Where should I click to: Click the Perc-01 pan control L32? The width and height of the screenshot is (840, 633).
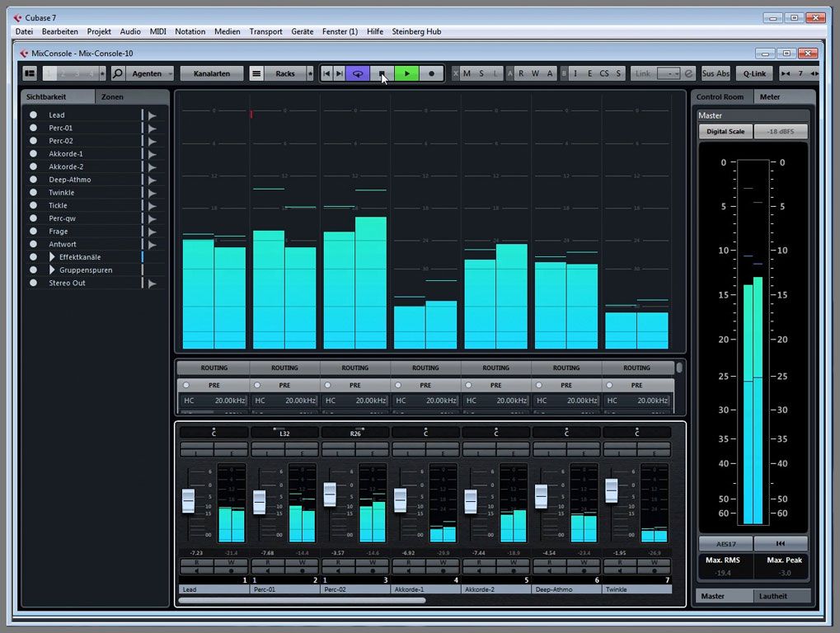[284, 432]
